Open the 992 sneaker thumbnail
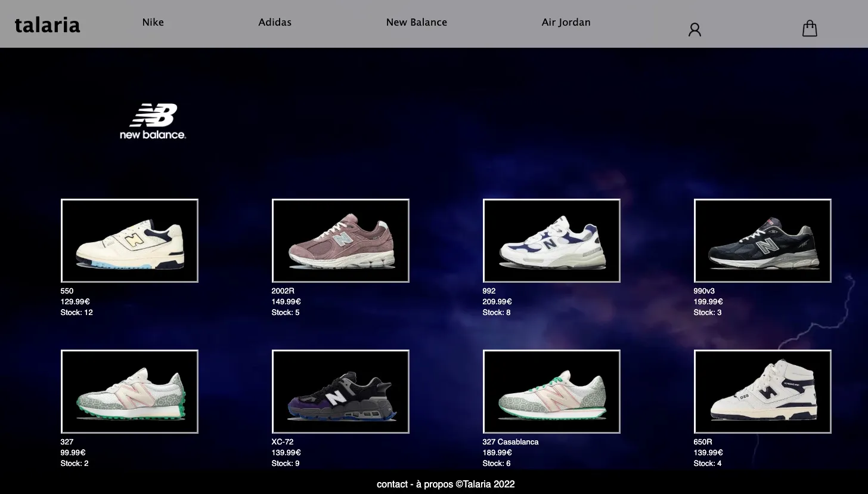Screen dimensions: 868x494 (x=551, y=240)
